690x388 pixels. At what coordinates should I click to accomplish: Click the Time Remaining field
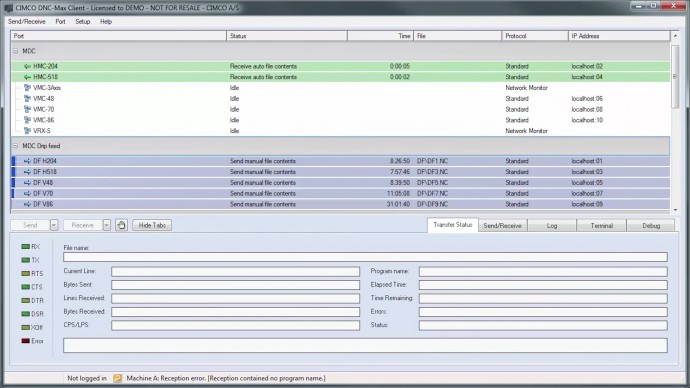[x=543, y=299]
